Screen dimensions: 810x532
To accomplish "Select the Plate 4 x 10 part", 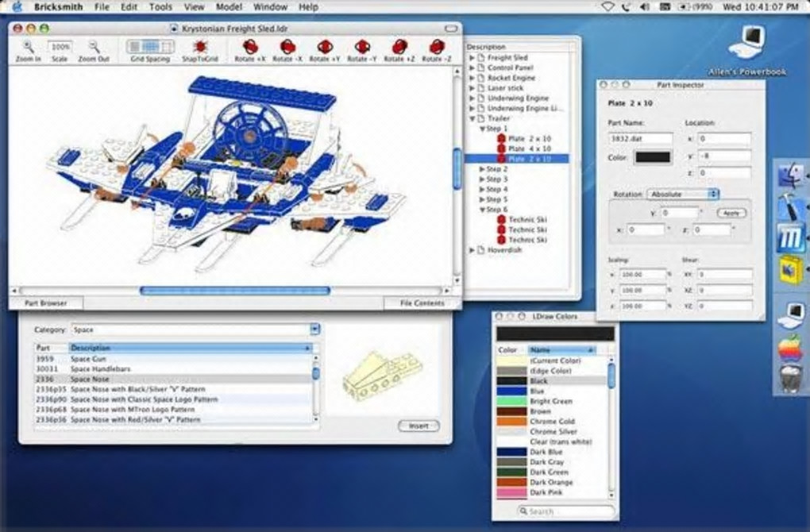I will click(x=529, y=148).
